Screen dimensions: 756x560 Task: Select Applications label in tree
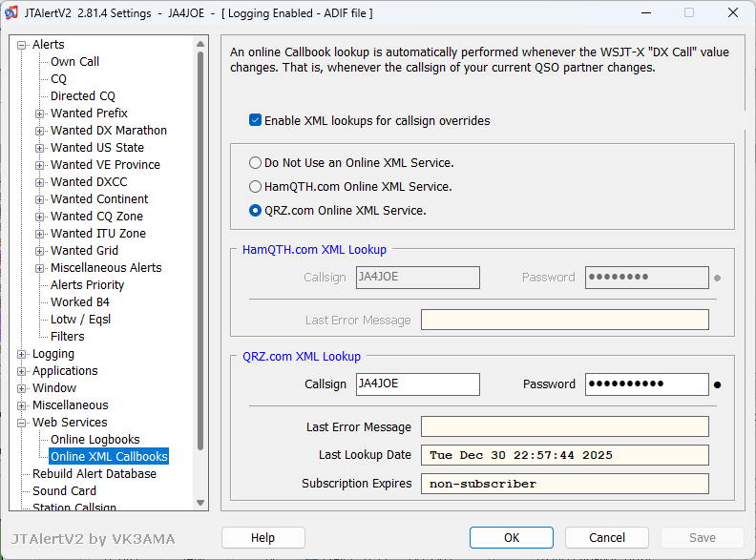65,371
